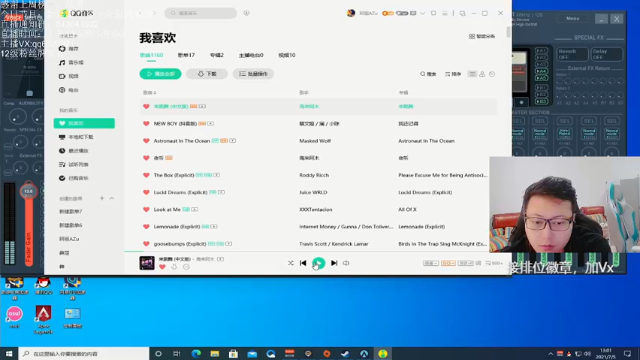This screenshot has height=360, width=640.
Task: Switch to the playlists 17 tab
Action: tap(186, 55)
